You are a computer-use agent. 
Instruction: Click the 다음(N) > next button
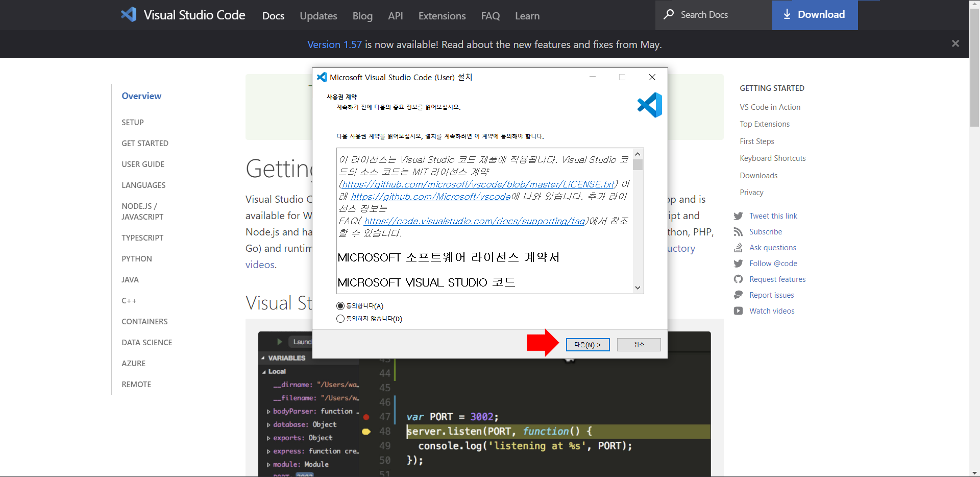pos(587,345)
